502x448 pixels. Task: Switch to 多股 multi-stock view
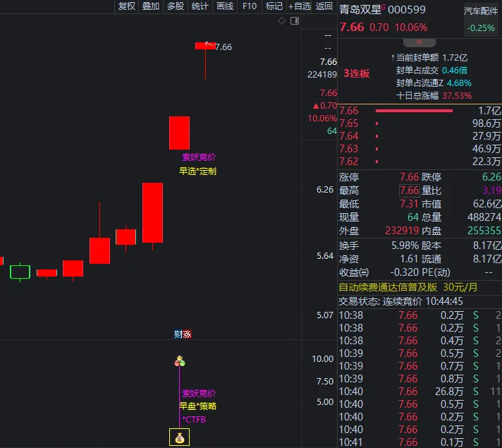(x=176, y=6)
